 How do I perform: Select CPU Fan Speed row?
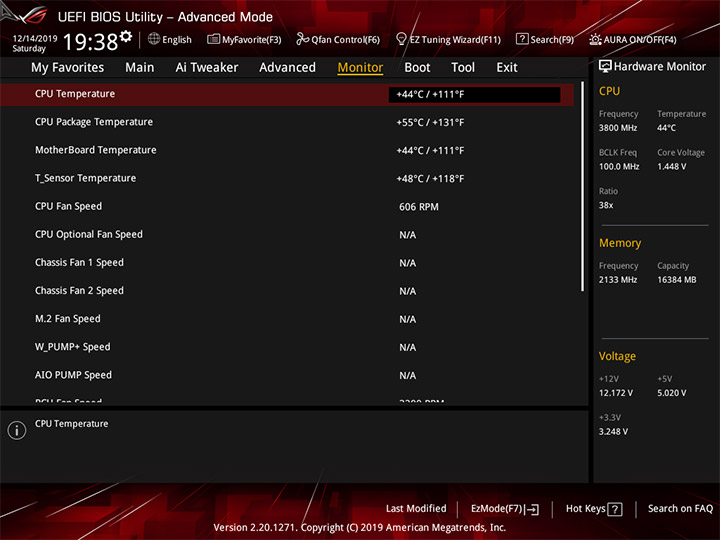[x=287, y=207]
